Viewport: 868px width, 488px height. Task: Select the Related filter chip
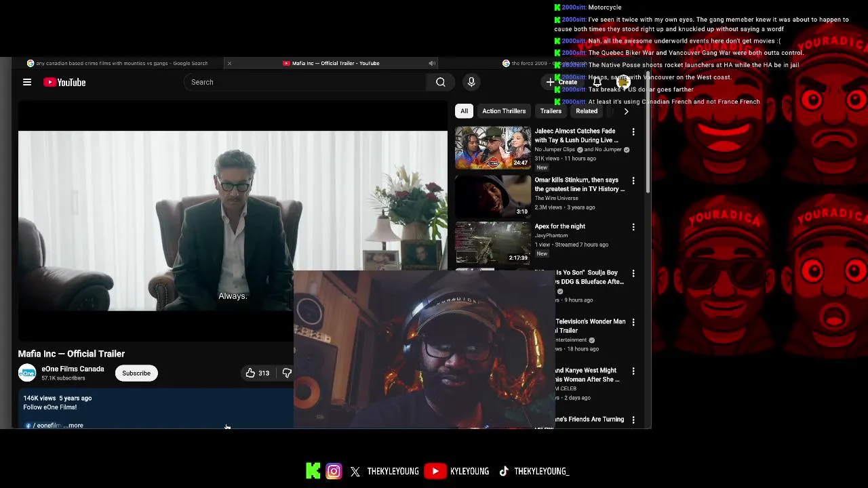pos(587,111)
